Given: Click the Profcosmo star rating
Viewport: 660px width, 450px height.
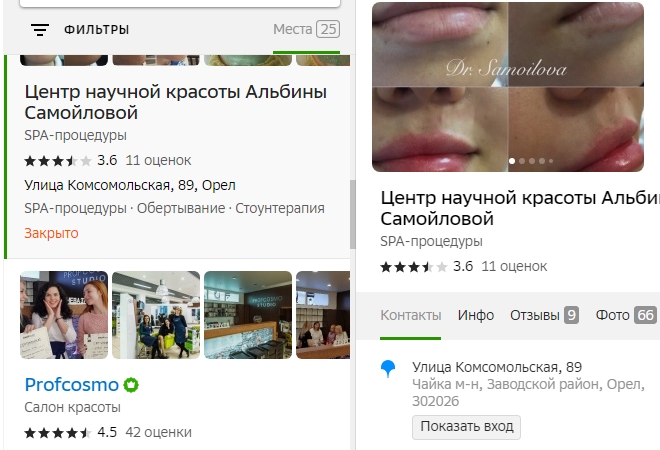Looking at the screenshot, I should (58, 433).
